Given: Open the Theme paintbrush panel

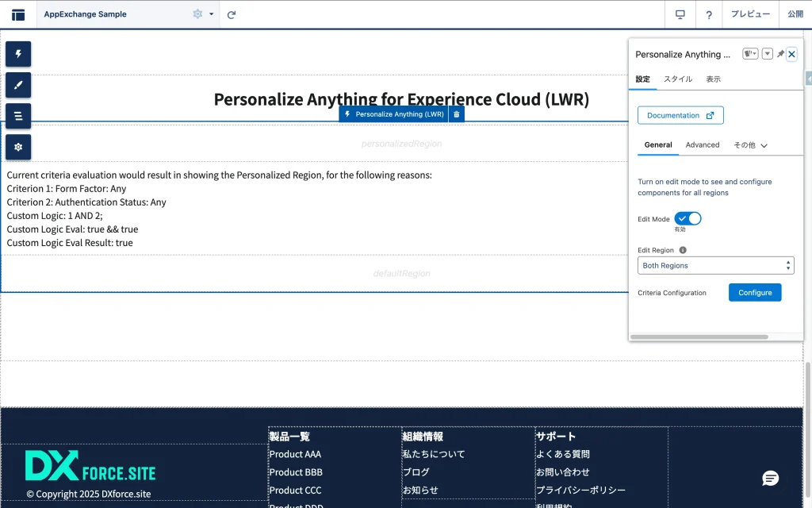Looking at the screenshot, I should pos(18,85).
